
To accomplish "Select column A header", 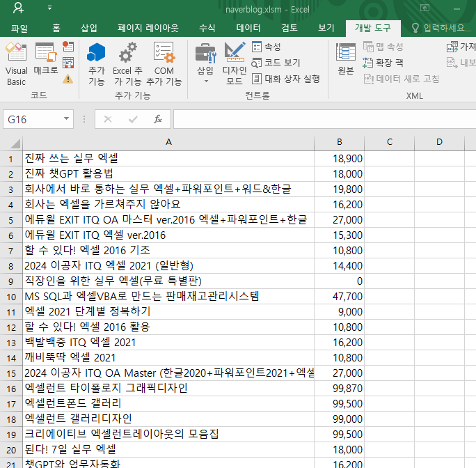I will 168,142.
